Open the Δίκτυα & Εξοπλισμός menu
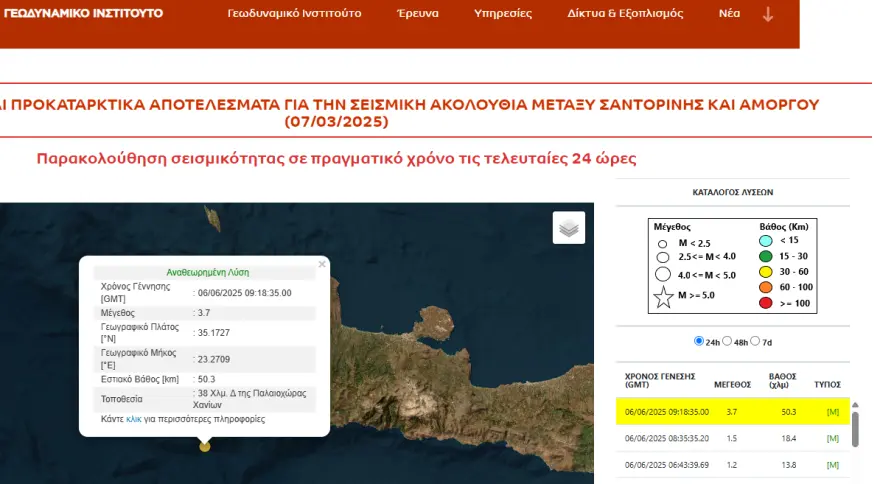 [625, 14]
